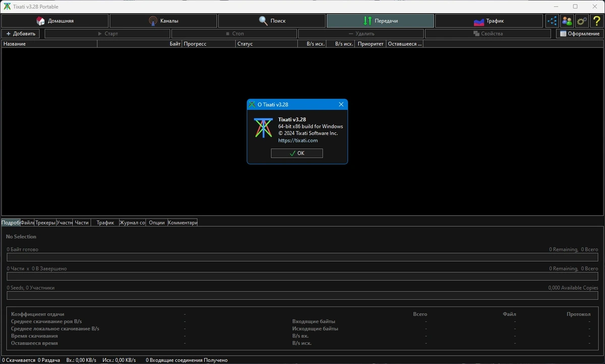Click 'Исходящие байты' label
605x364 pixels.
(x=315, y=329)
